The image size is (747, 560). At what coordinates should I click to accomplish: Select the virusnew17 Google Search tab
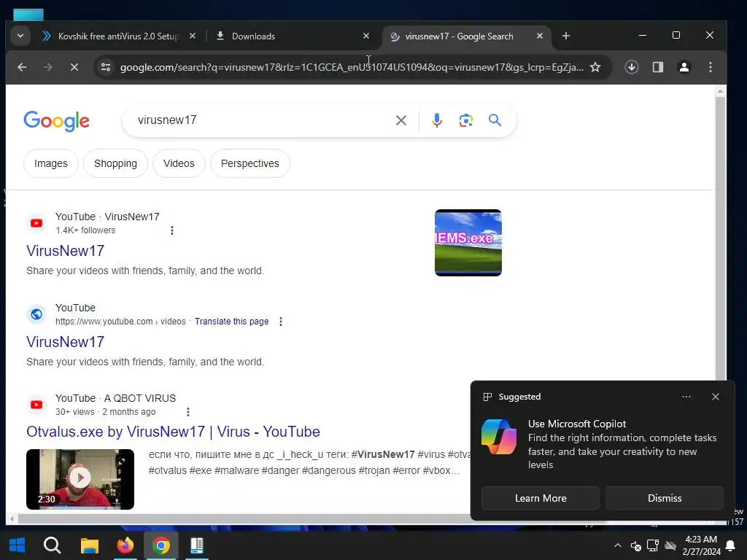(459, 36)
